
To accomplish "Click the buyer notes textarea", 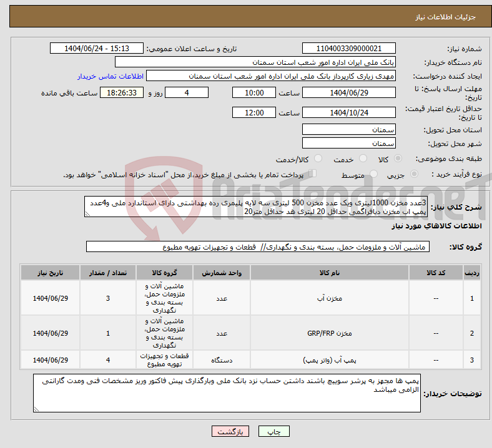I will (227, 393).
